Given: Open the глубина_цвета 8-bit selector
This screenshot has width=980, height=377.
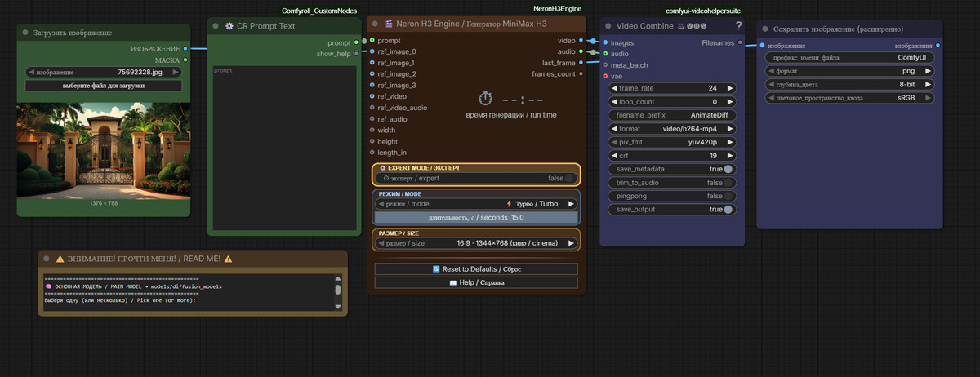Looking at the screenshot, I should [x=850, y=84].
